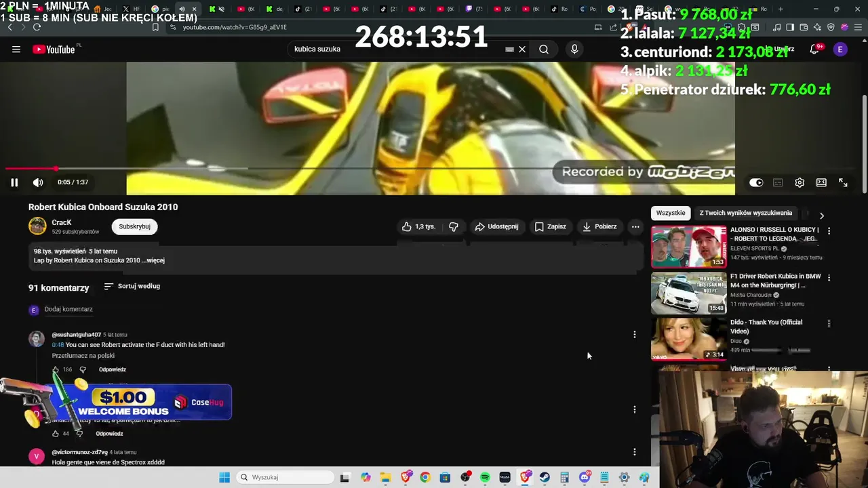Show more filter chips with the arrow
The image size is (868, 488).
point(822,216)
